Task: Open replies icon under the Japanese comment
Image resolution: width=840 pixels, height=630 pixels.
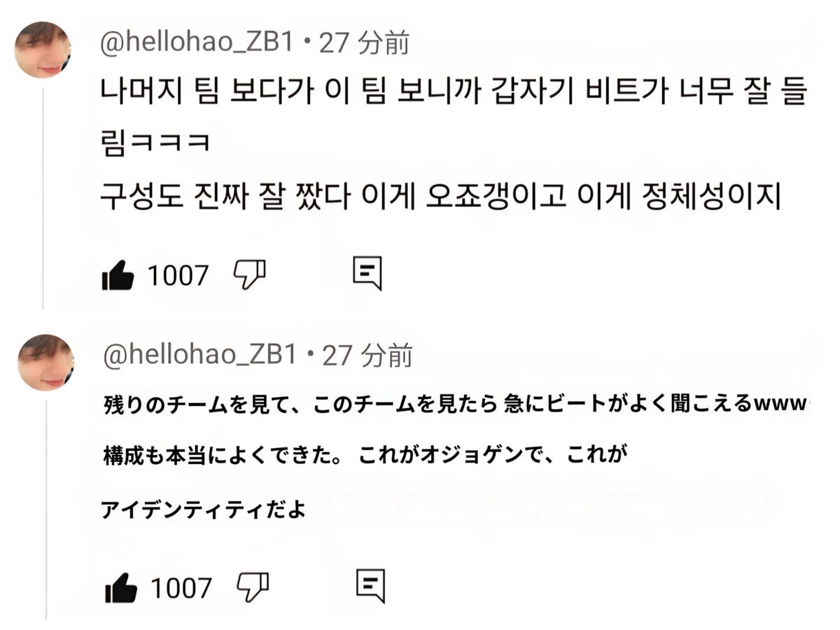Action: pos(370,586)
